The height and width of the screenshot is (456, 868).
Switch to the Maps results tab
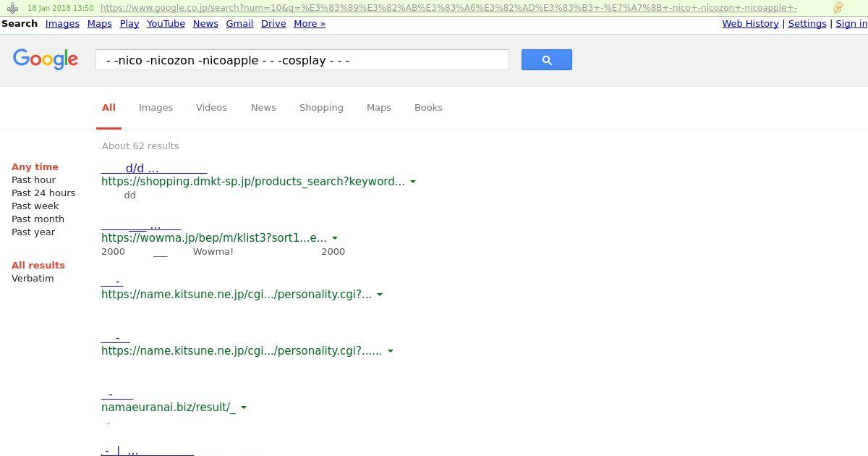[x=378, y=108]
